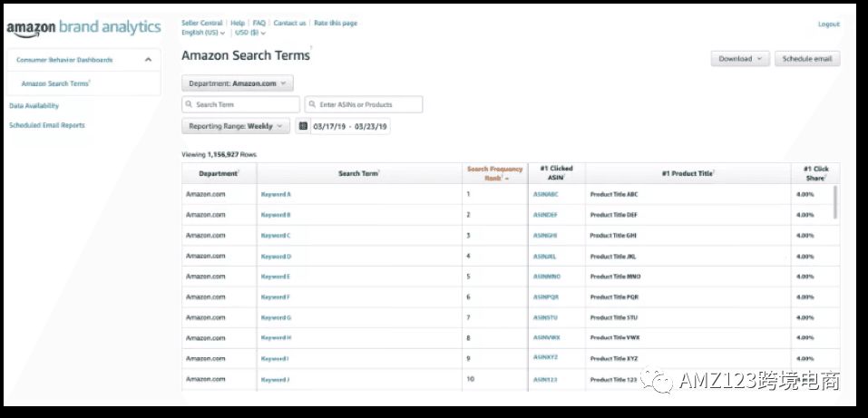Sort by Search Frequency Rank column header

coord(495,173)
